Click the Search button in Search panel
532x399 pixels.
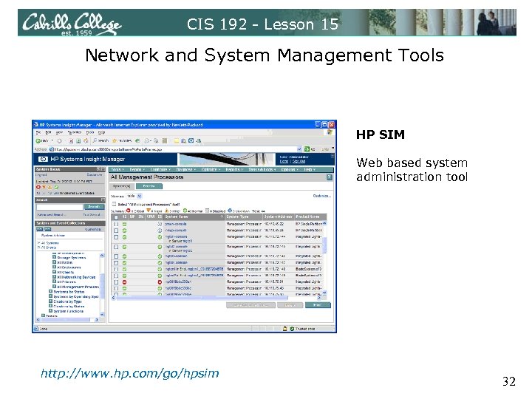[x=94, y=207]
